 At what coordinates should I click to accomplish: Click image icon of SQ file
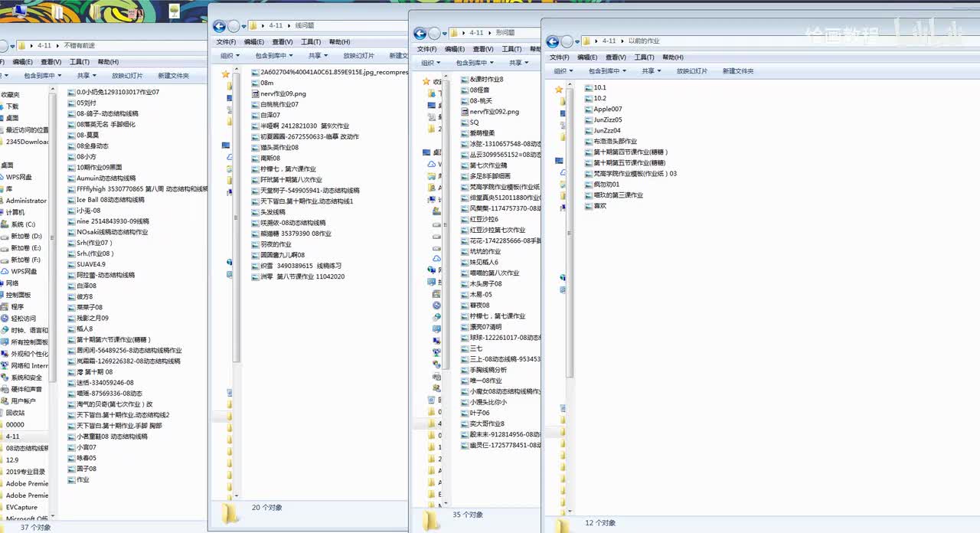click(464, 123)
